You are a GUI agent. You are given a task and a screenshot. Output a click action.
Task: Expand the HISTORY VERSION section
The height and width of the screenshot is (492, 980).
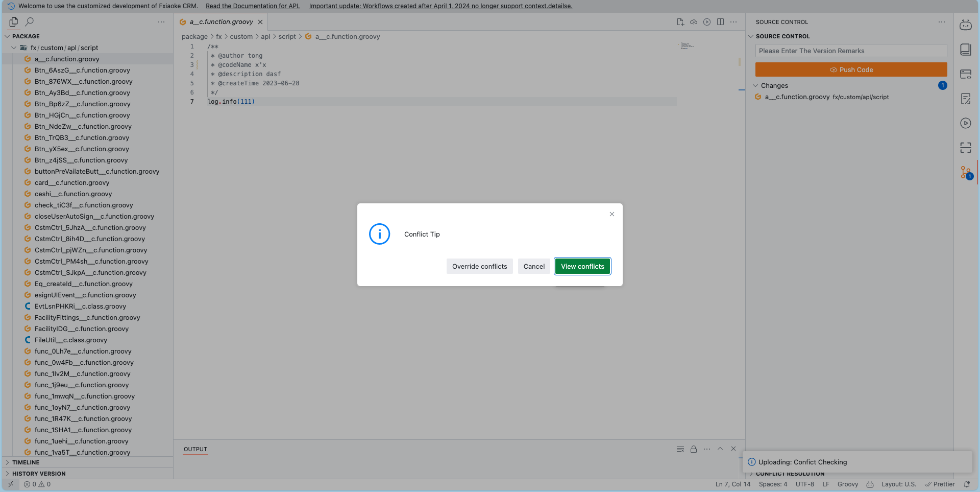39,474
